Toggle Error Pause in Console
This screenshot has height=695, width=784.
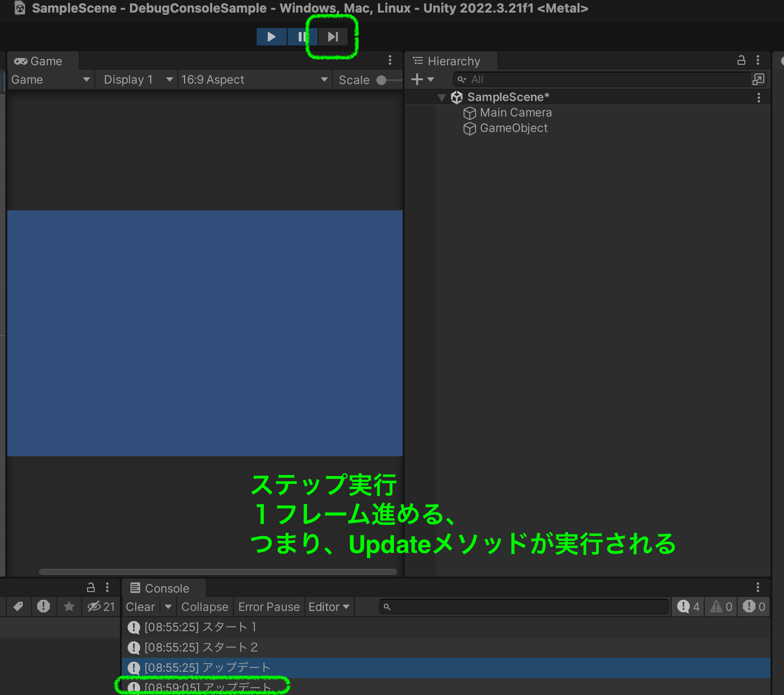pos(269,607)
